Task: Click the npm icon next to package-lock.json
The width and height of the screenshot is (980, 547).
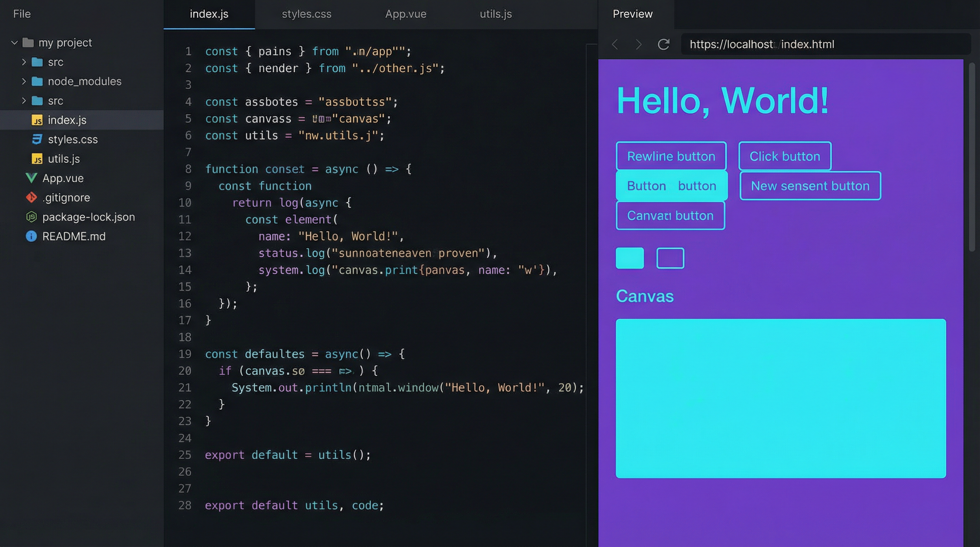Action: (31, 217)
